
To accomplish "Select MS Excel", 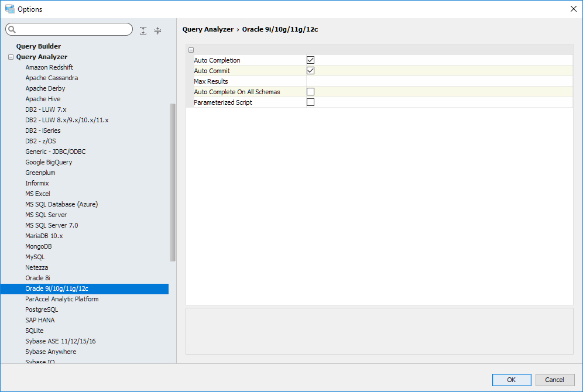I will [x=37, y=194].
